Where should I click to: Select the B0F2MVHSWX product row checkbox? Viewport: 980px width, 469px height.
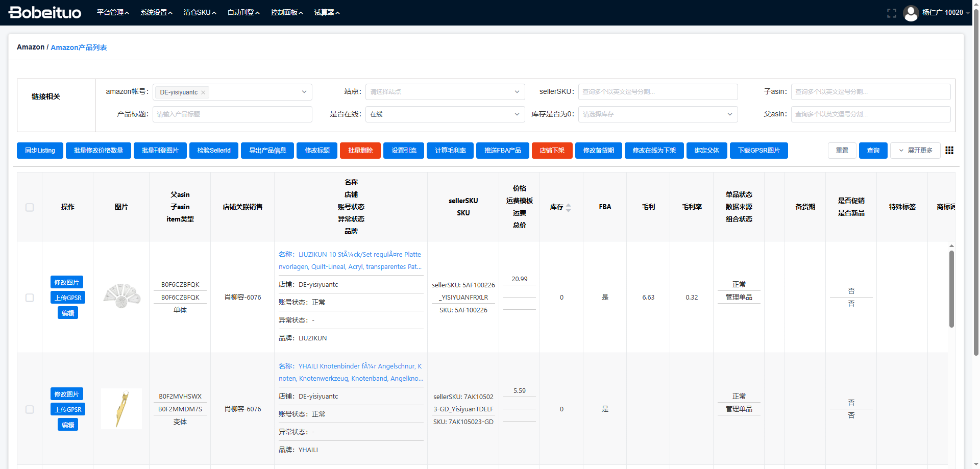[30, 409]
